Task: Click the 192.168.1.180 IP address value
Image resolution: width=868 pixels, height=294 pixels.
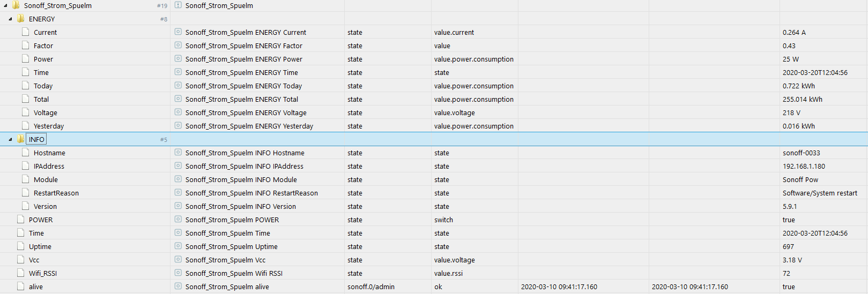Action: point(804,166)
